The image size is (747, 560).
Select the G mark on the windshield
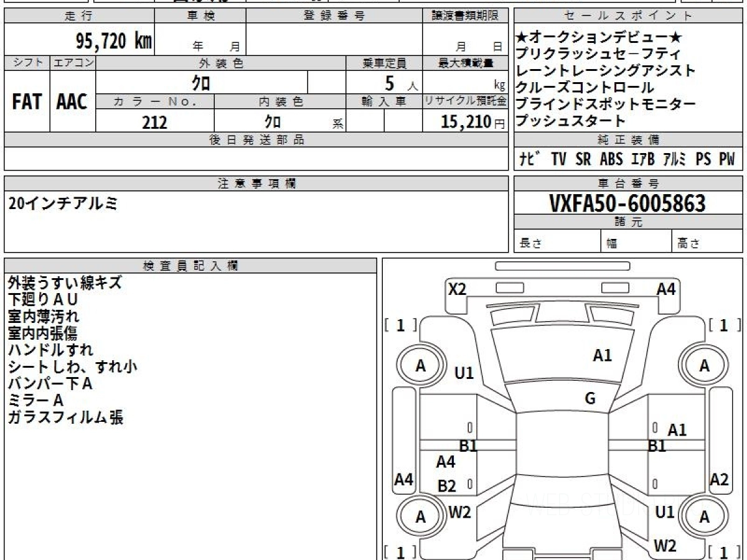[x=590, y=399]
